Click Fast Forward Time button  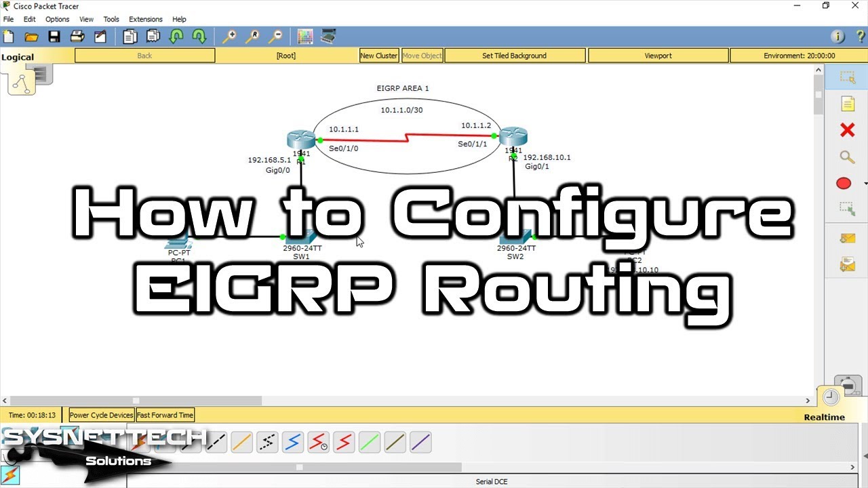(165, 415)
